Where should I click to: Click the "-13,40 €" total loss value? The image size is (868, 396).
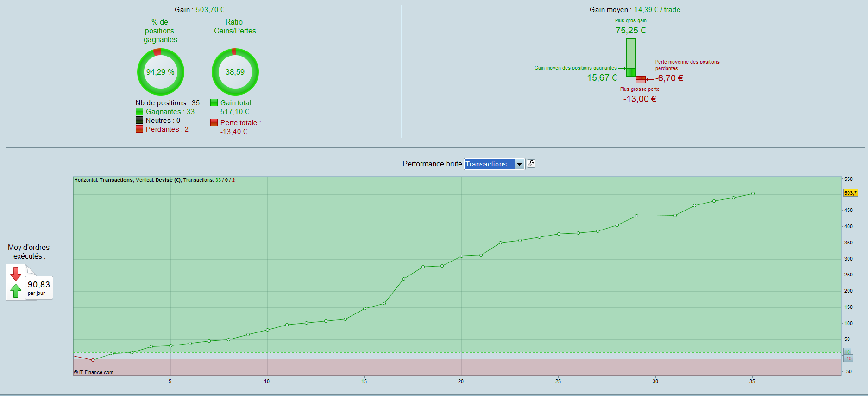[233, 132]
